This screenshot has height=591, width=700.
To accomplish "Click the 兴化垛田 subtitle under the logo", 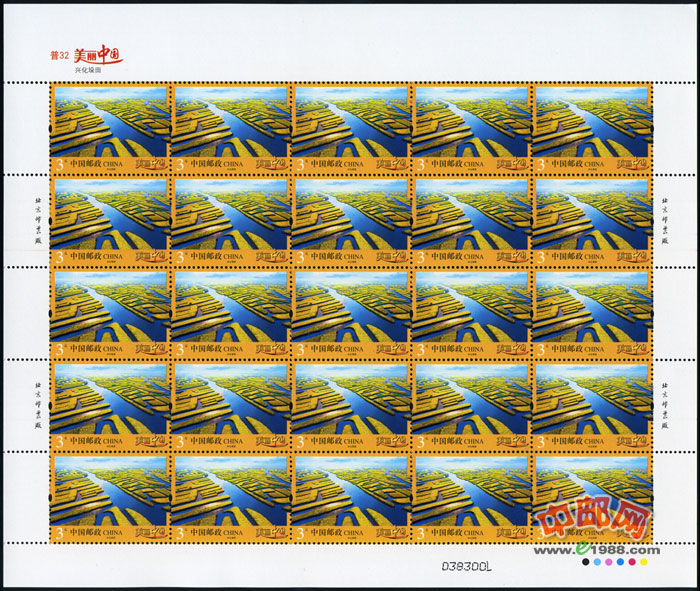I will pos(88,71).
